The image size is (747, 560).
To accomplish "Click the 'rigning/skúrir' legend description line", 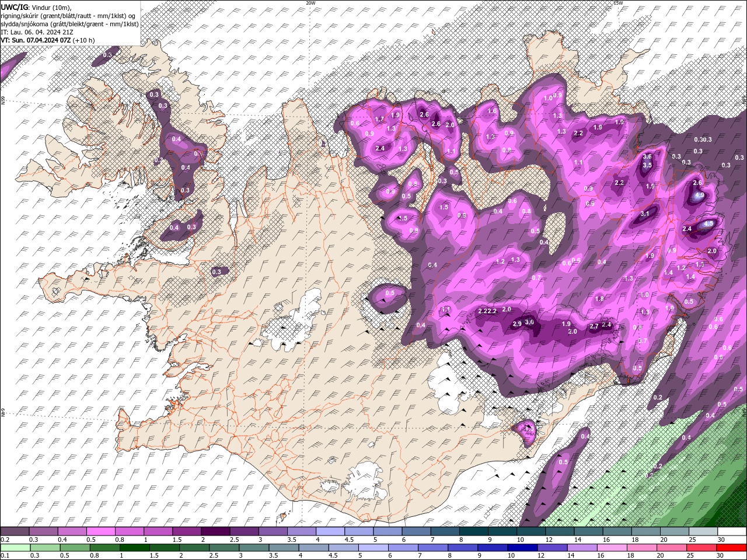I will [x=69, y=15].
